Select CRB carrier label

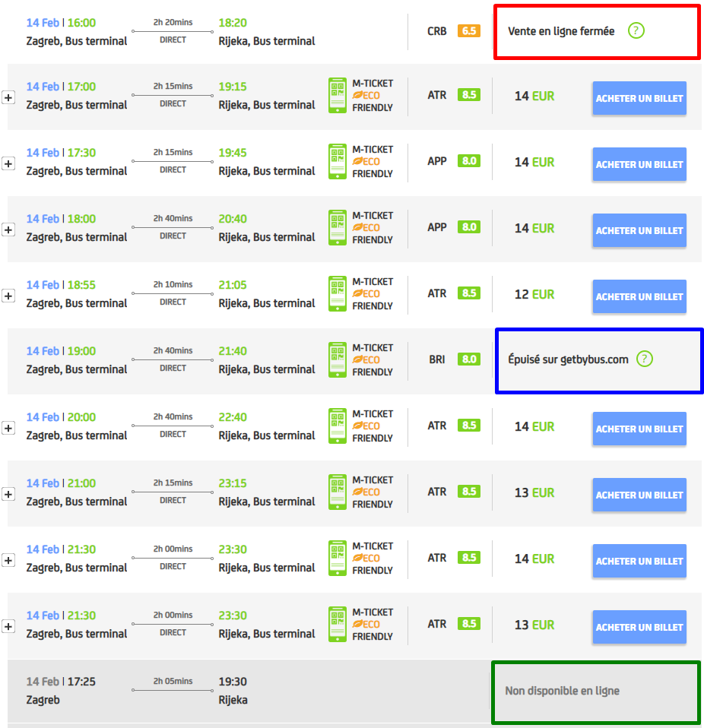click(x=436, y=31)
